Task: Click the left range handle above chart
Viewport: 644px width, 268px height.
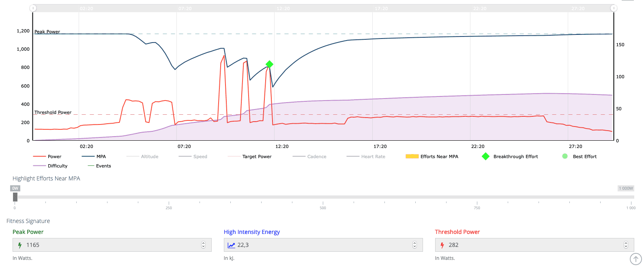Action: tap(33, 8)
